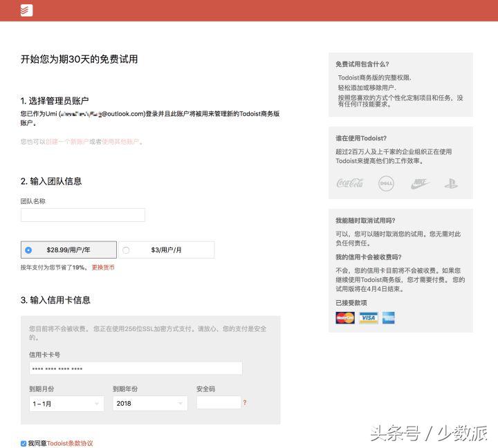Select the $28.99/用户/年 yearly plan
Screen dimensions: 498x448
click(x=68, y=250)
